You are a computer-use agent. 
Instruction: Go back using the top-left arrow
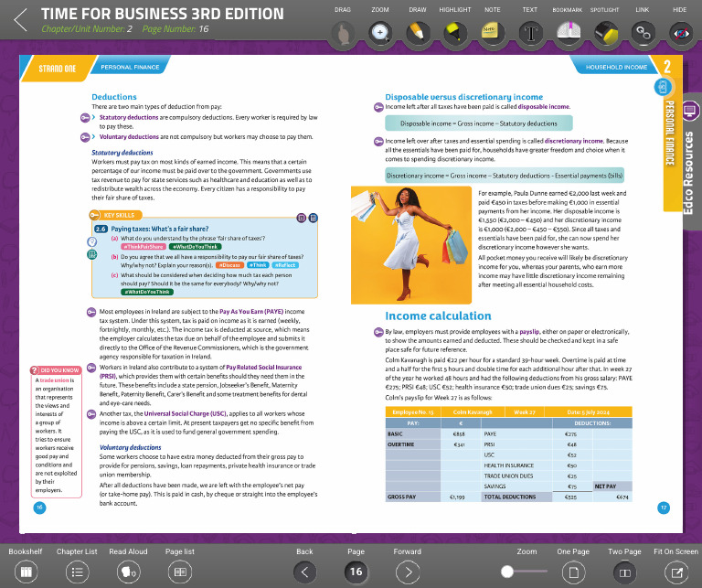click(x=21, y=20)
